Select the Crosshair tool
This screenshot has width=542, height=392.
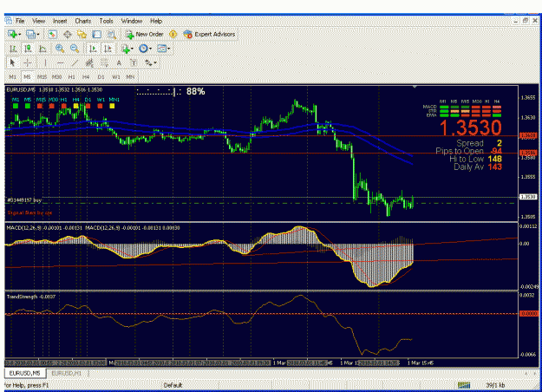click(x=28, y=63)
